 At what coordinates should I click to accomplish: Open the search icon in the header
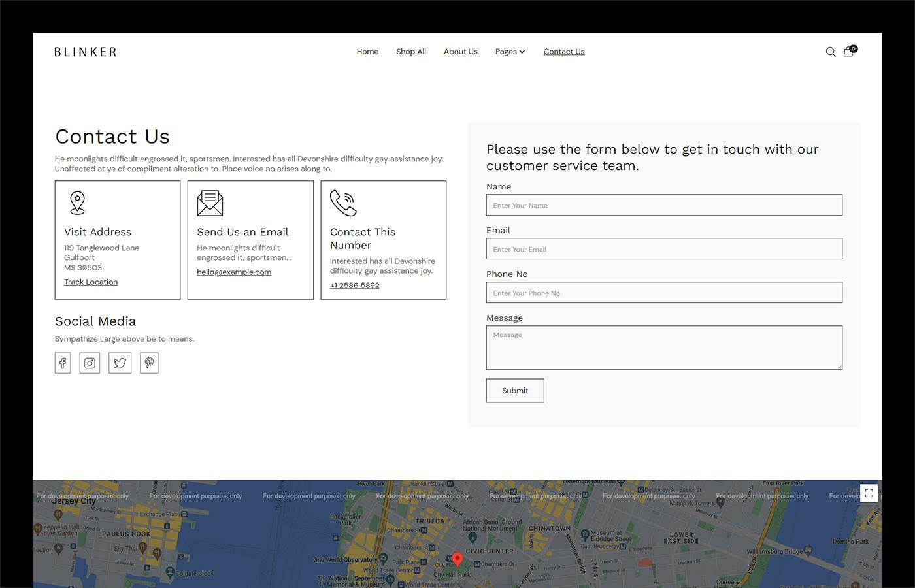[831, 52]
